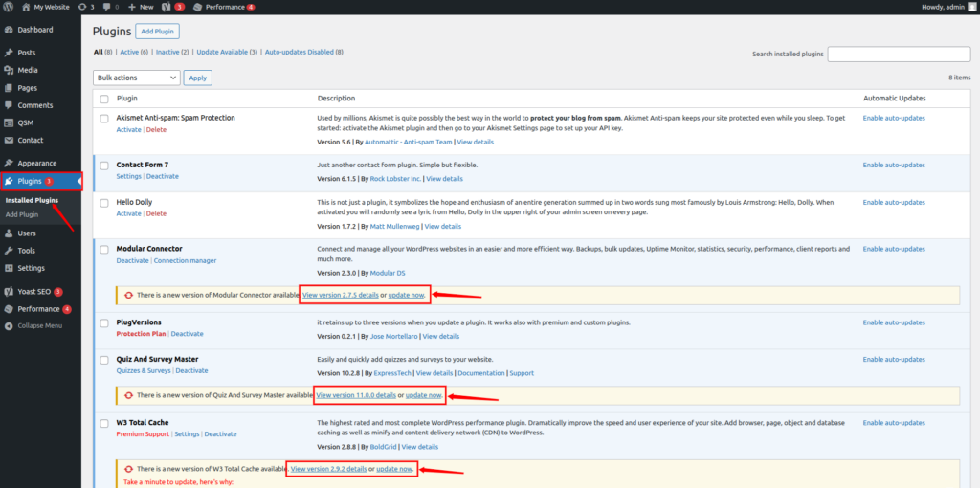Click the Add Plugin button beside heading

point(158,32)
